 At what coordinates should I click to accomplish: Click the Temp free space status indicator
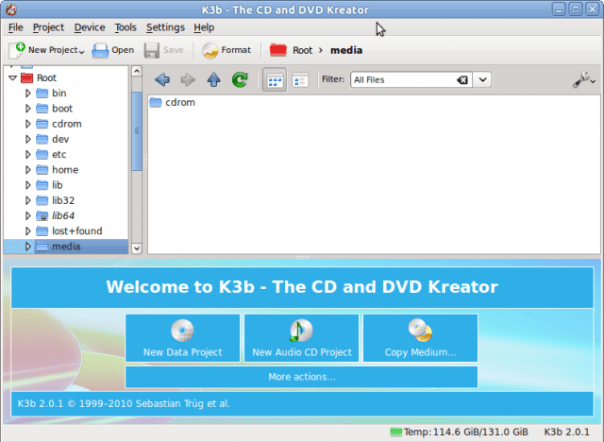click(x=459, y=432)
